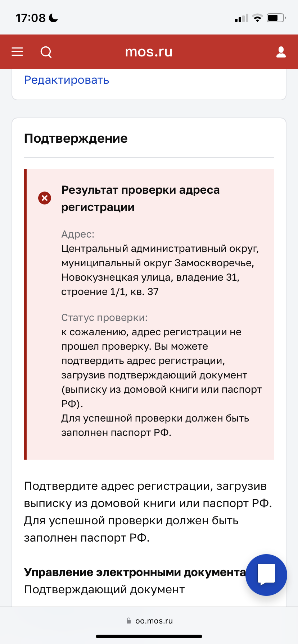Tap the cellular signal bars
This screenshot has width=298, height=644.
click(x=241, y=18)
